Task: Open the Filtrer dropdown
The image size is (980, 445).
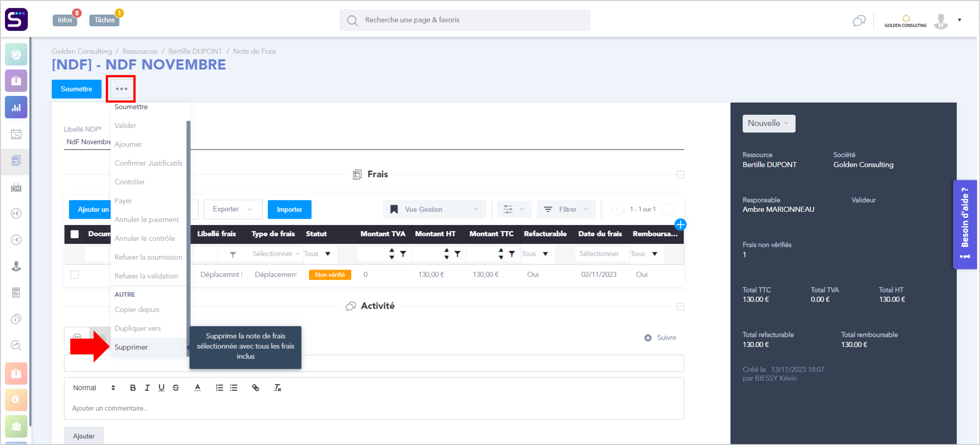Action: click(566, 209)
